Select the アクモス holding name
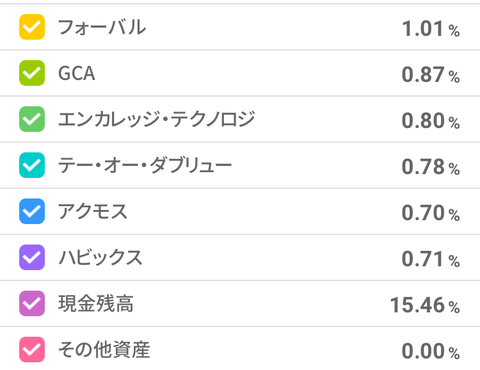The image size is (480, 370). (x=93, y=211)
